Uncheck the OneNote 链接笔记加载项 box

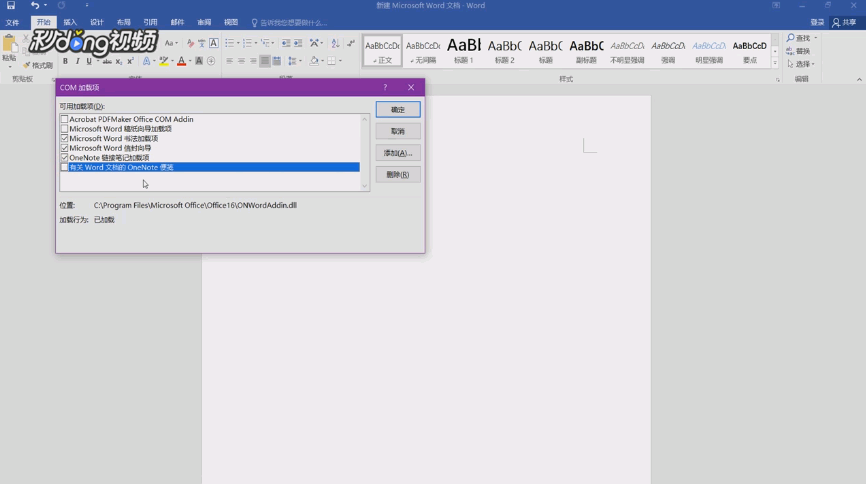pos(65,157)
